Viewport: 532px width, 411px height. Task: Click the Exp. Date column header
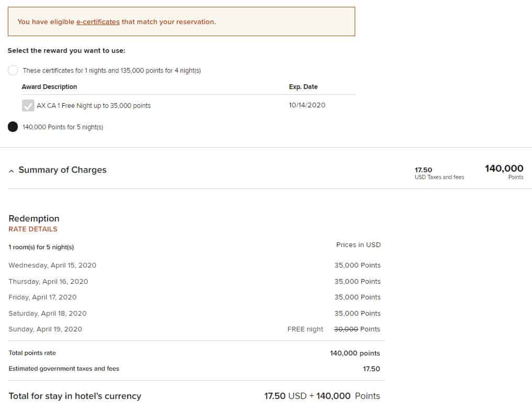(x=303, y=86)
